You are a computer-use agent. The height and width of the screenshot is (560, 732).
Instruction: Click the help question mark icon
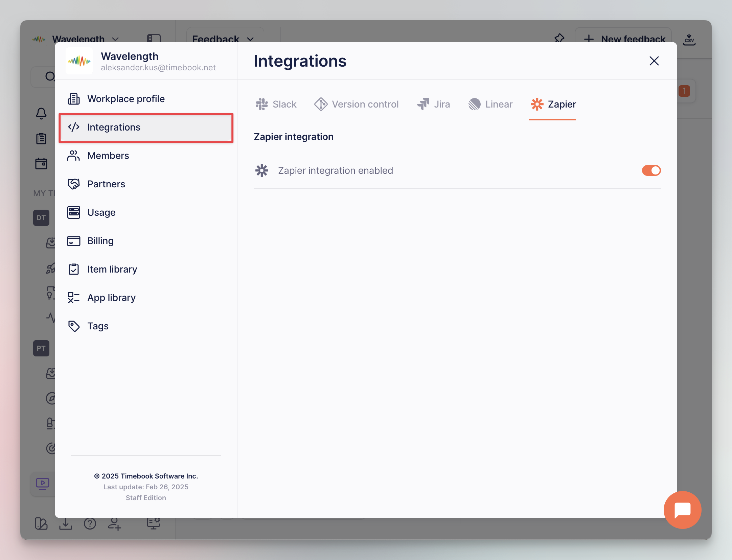tap(90, 524)
